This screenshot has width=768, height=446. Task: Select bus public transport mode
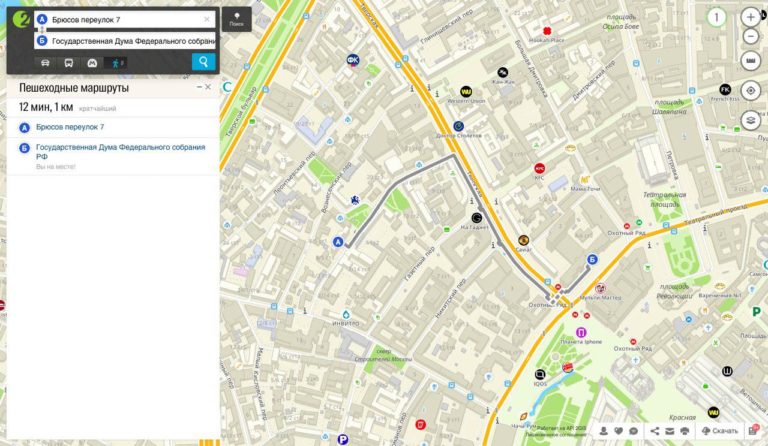pos(68,62)
